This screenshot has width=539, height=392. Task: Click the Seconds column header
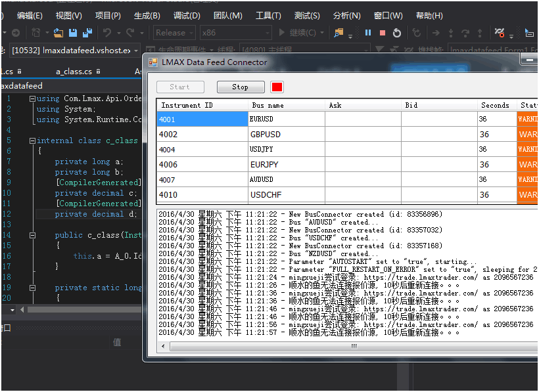pyautogui.click(x=497, y=105)
